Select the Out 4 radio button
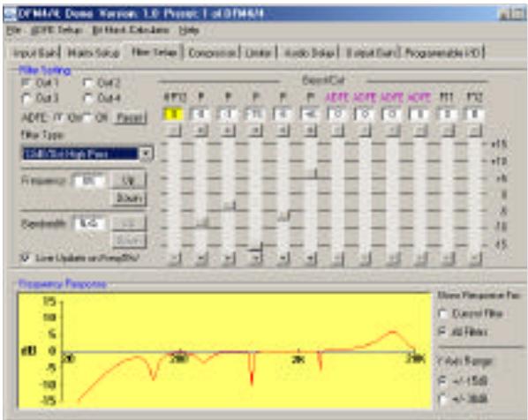The height and width of the screenshot is (420, 528). 87,98
